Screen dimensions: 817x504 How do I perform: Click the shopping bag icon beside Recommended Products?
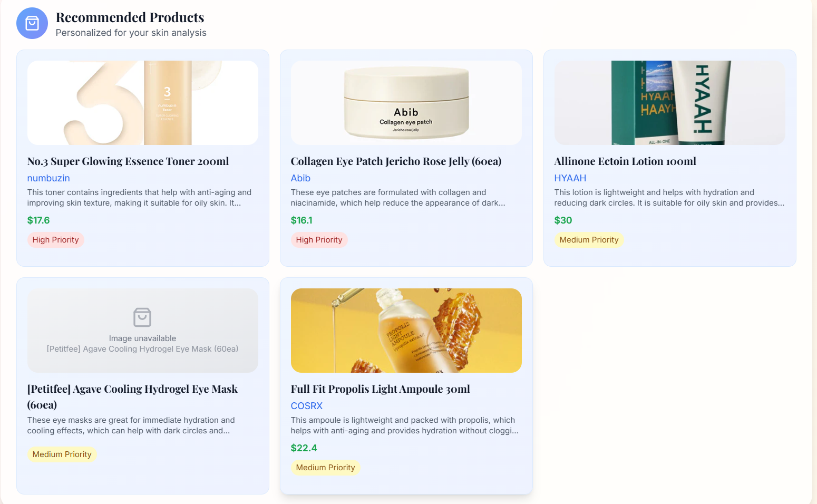point(32,23)
